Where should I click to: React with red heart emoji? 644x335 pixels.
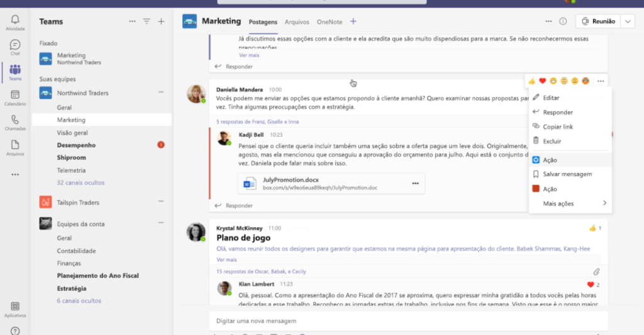(543, 81)
